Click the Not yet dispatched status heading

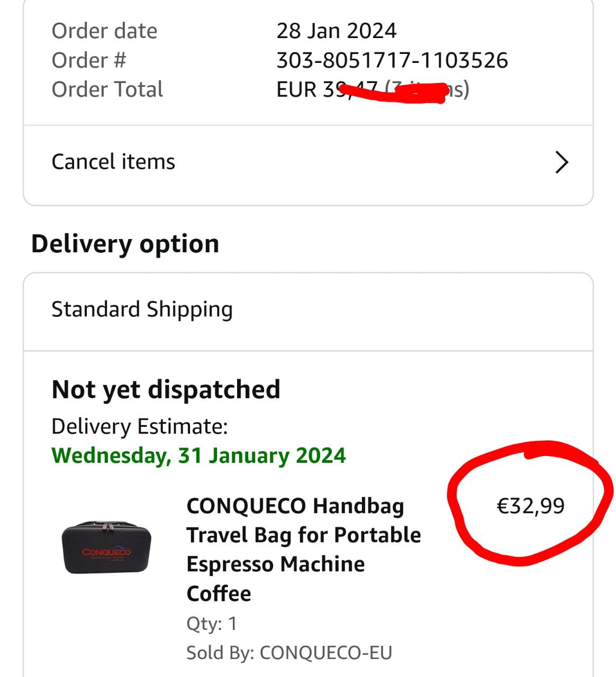(x=166, y=390)
